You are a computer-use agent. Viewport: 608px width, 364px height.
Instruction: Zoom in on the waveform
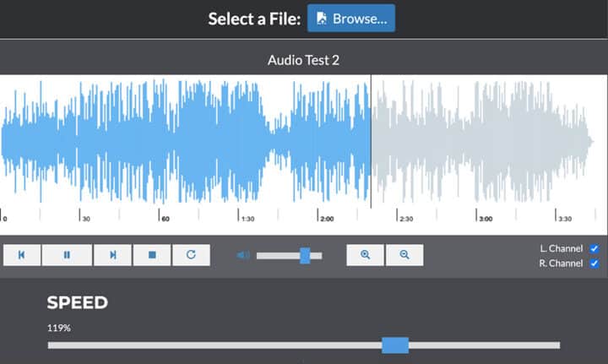coord(366,255)
